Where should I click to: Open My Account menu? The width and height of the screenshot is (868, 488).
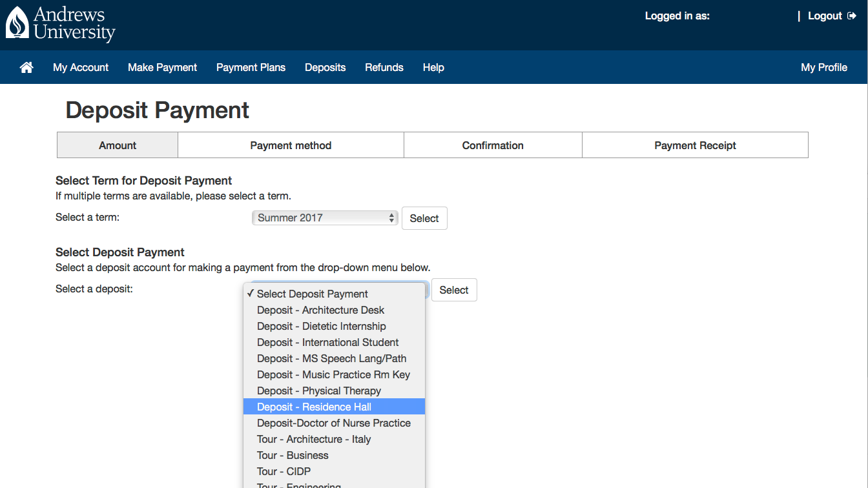coord(81,67)
